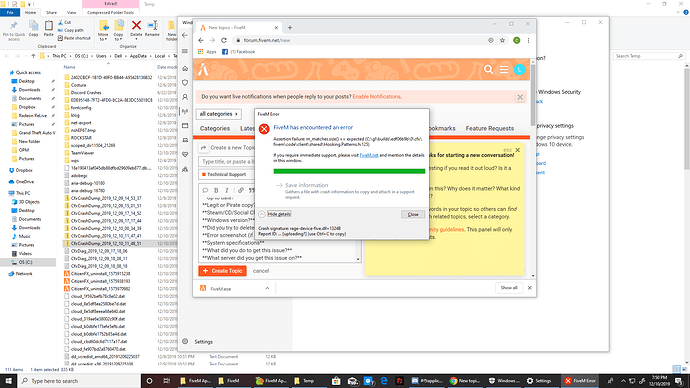
Task: Click Bold formatting button in editor
Action: (x=216, y=190)
